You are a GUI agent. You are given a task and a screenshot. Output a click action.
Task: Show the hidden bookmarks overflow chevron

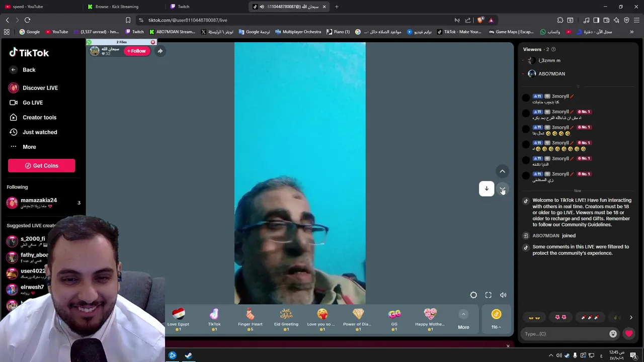tap(632, 32)
